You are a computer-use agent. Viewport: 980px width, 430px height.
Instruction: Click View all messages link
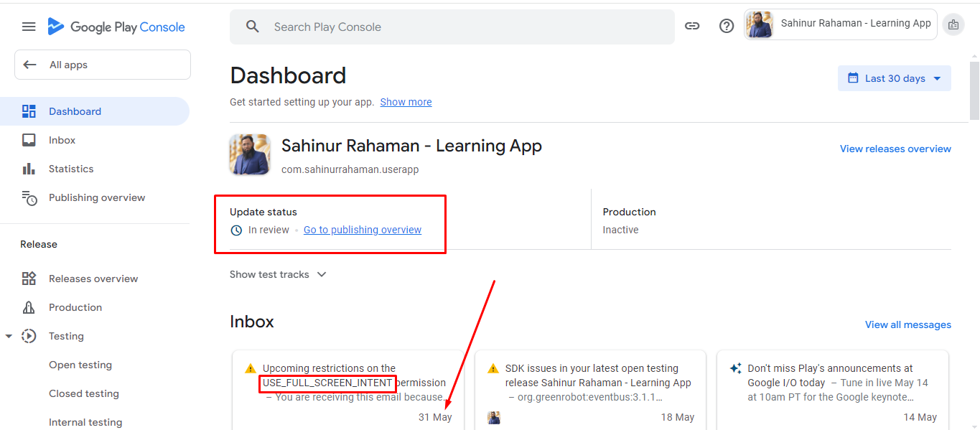coord(908,324)
